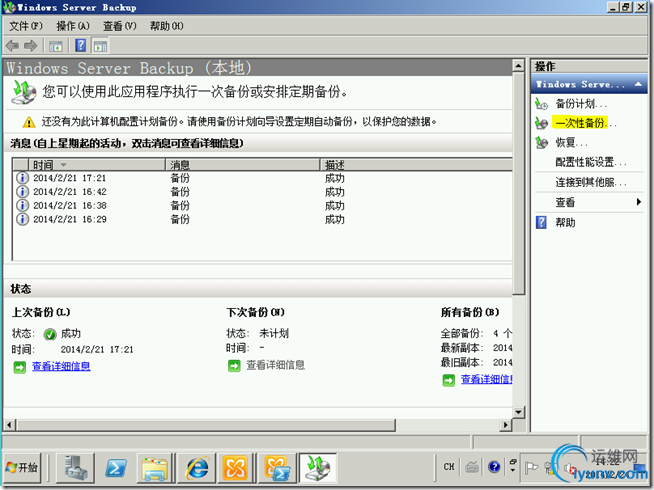654x490 pixels.
Task: Open the 查看(V) menu
Action: 120,26
